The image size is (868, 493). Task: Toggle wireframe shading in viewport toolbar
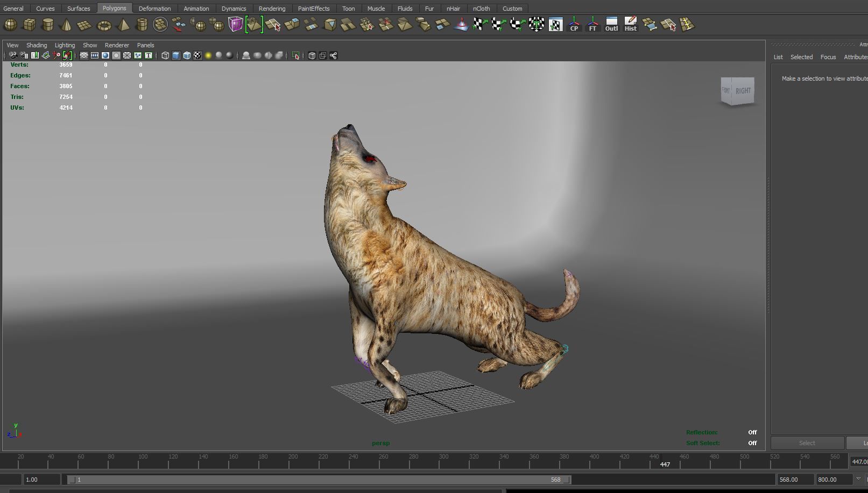pyautogui.click(x=165, y=55)
